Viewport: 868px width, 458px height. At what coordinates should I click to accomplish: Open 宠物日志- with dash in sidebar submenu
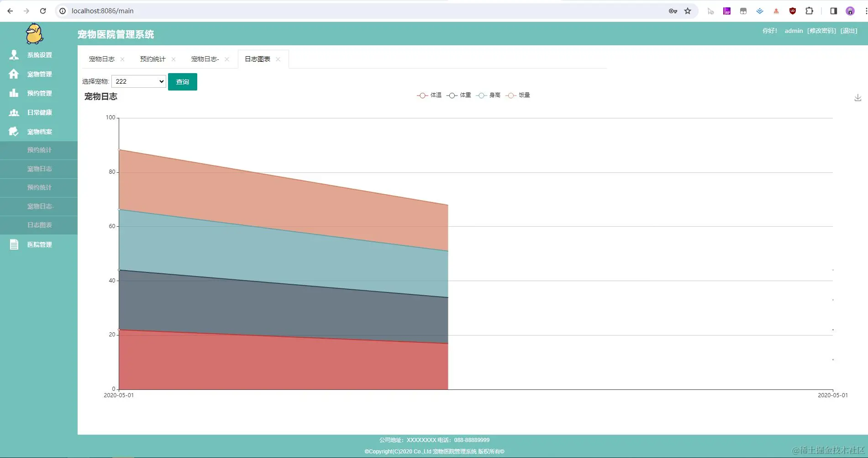[x=39, y=207]
